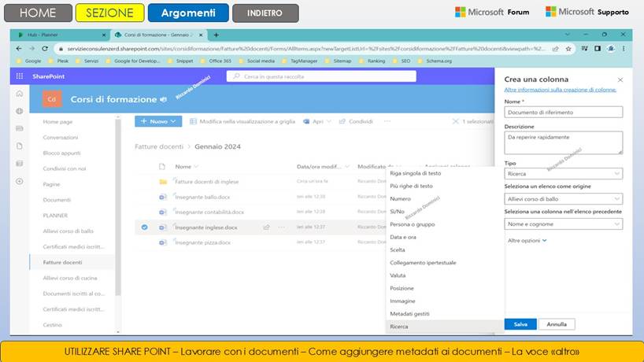The height and width of the screenshot is (362, 644).
Task: Open the browser three-dot menu
Action: click(624, 49)
